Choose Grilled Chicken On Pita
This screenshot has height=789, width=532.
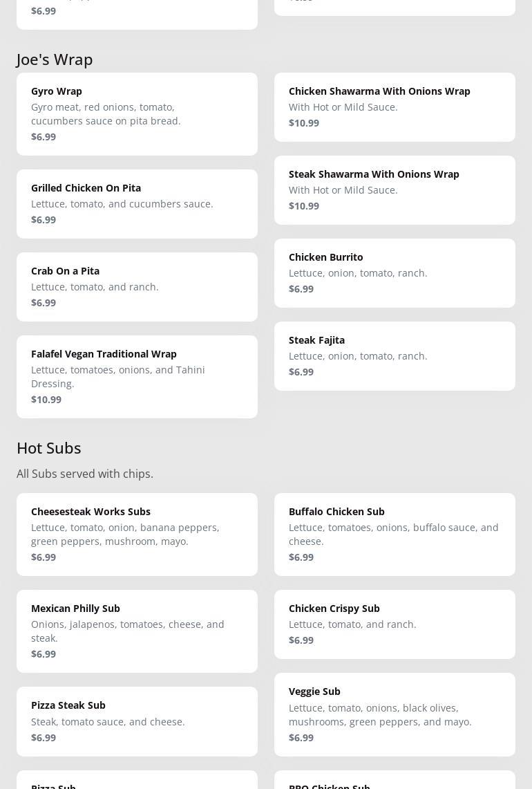[137, 203]
